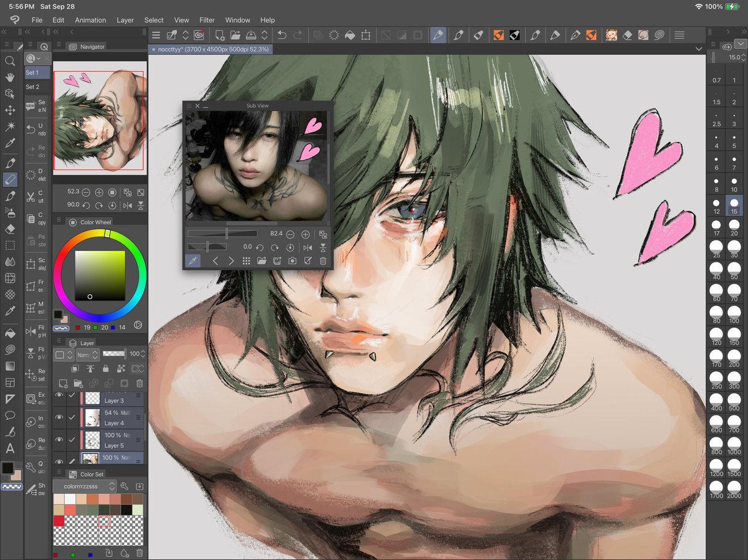Toggle the checkmark column for Layer 4
Viewport: 748px width, 560px height.
[72, 417]
